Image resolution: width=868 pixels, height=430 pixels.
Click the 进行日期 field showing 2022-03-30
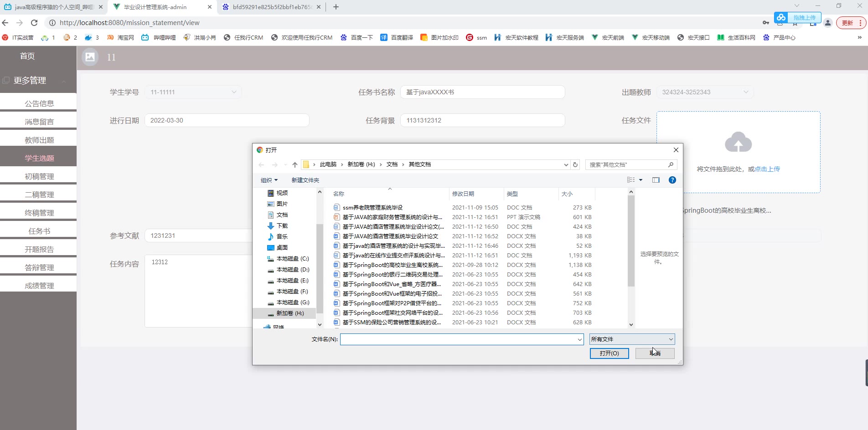(x=227, y=120)
